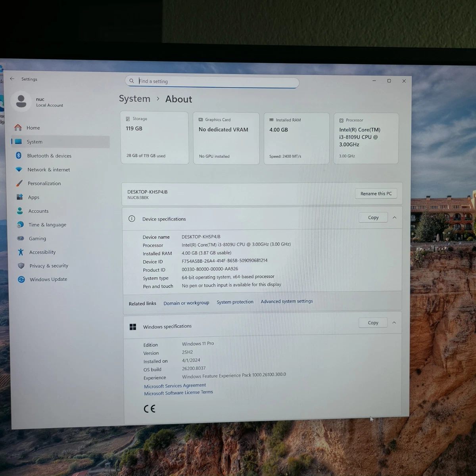Open Windows Update page
The image size is (476, 476).
tap(62, 279)
